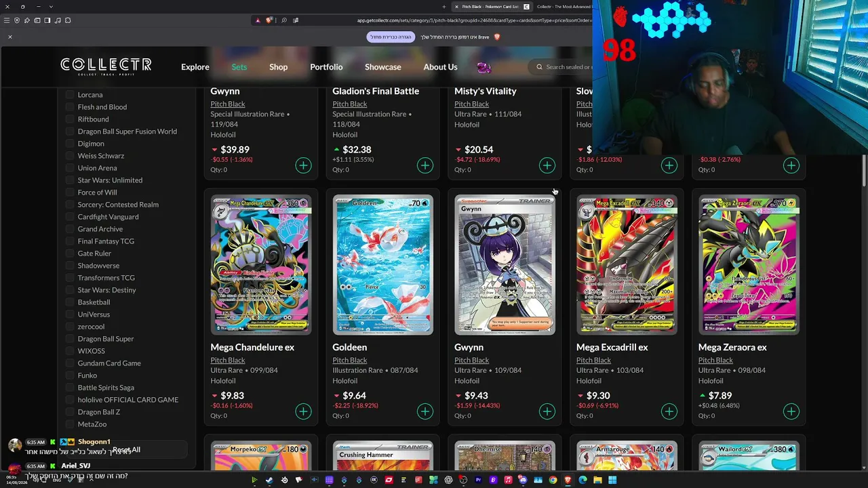Check the Weiss Schwarz filter
Viewport: 868px width, 488px height.
[x=70, y=156]
